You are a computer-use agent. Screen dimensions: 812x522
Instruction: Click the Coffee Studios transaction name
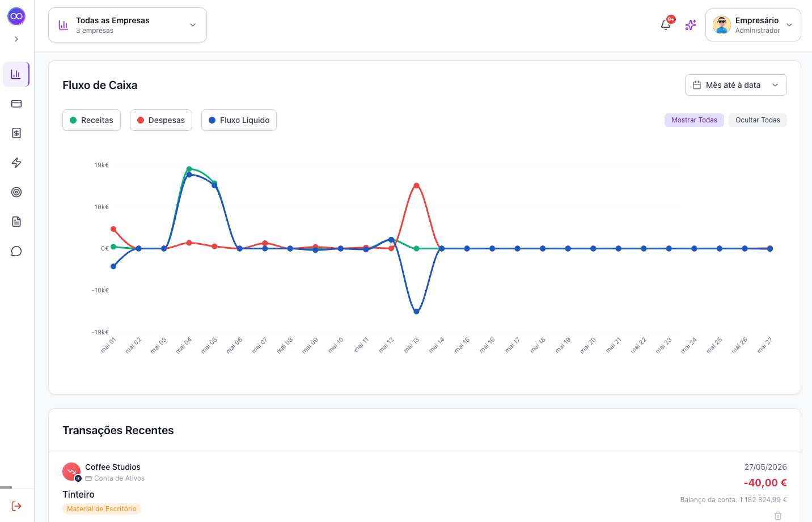coord(113,467)
